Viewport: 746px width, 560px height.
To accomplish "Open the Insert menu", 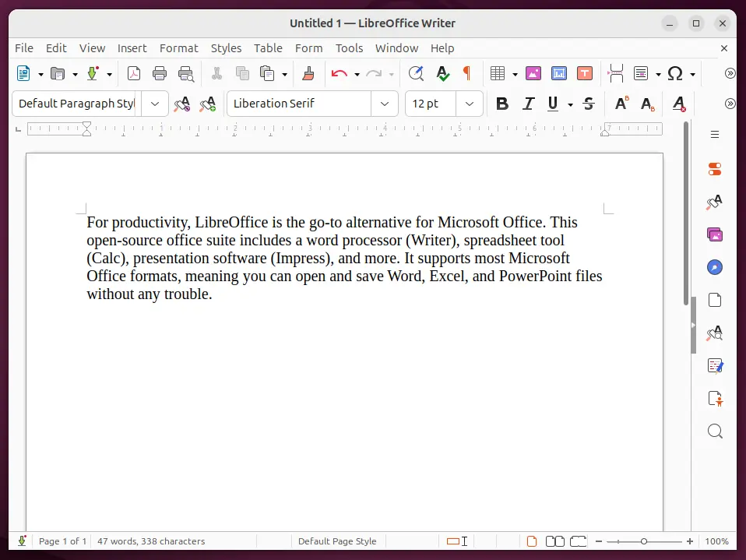I will tap(132, 48).
